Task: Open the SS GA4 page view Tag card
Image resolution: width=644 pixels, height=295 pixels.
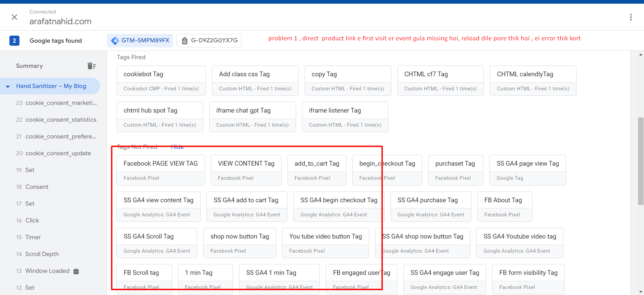Action: (528, 170)
